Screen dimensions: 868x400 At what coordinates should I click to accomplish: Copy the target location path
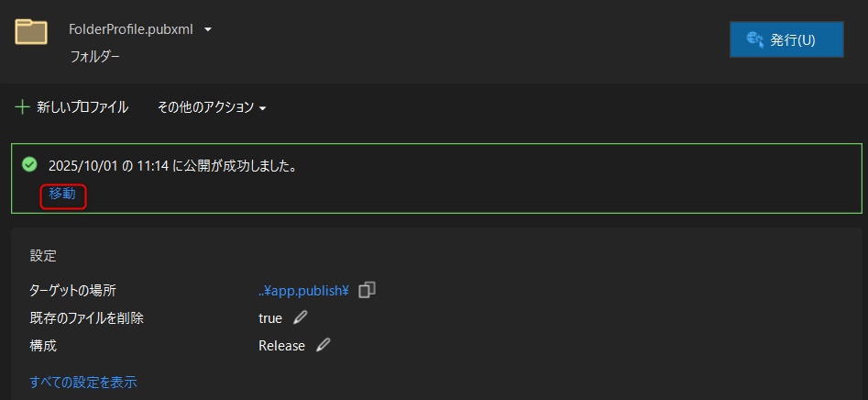(368, 290)
